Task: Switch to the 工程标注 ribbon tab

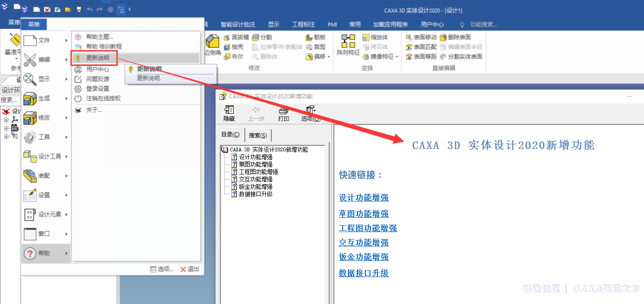Action: 304,25
